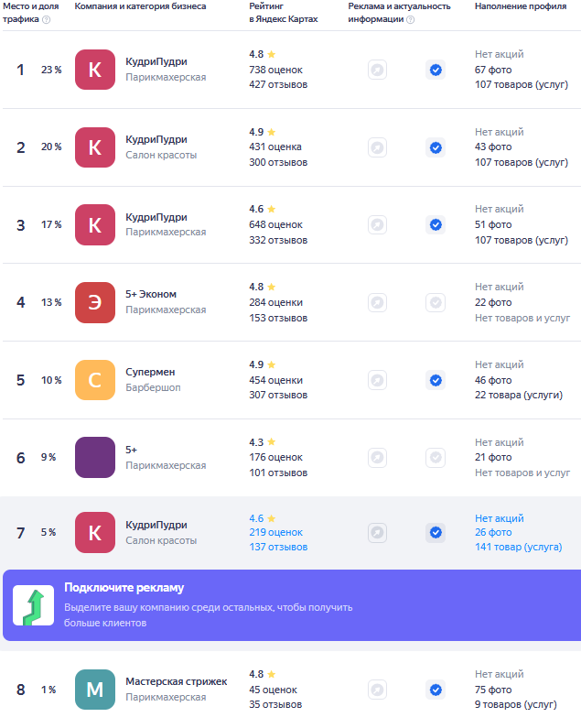Click the "Подключите рекламу" banner heading

coord(124,588)
